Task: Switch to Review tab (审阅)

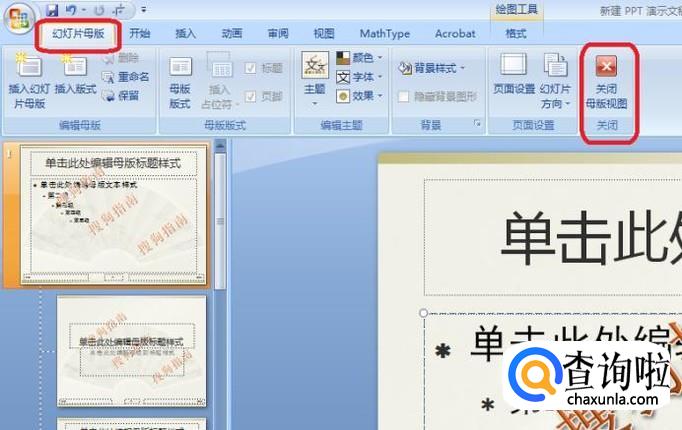Action: [x=278, y=33]
